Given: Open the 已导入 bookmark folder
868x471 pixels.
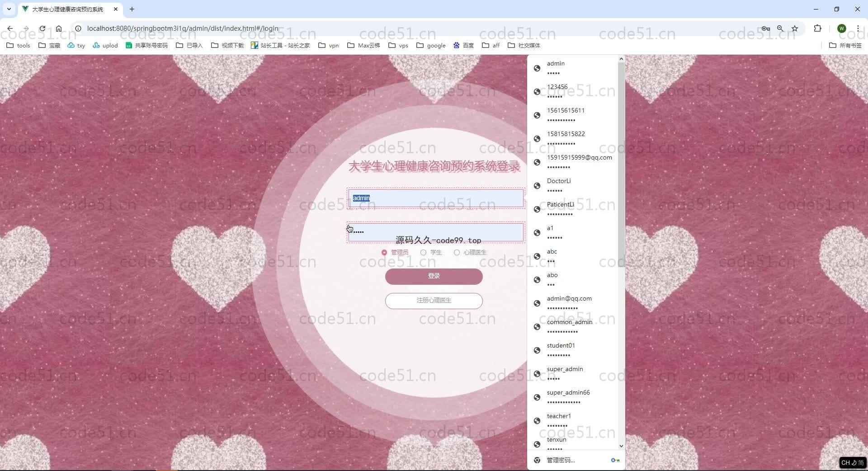Looking at the screenshot, I should coord(189,45).
